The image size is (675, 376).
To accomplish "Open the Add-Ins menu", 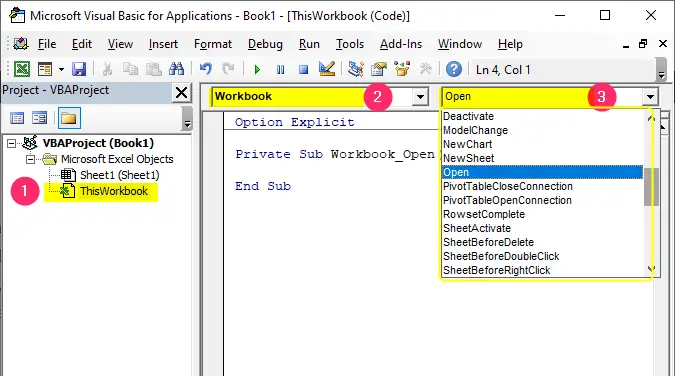I will [401, 44].
